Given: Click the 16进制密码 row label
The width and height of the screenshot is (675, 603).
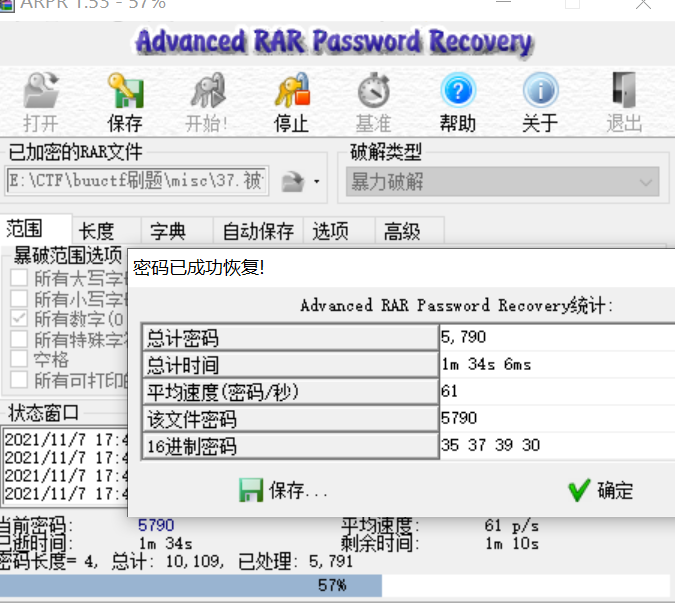Looking at the screenshot, I should pyautogui.click(x=291, y=446).
